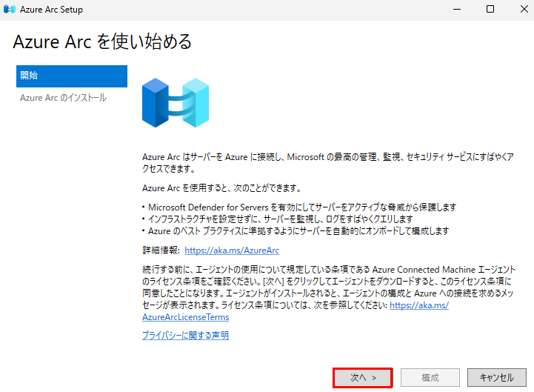Click the large Azure Arc logo
Image resolution: width=534 pixels, height=392 pixels.
point(176,102)
